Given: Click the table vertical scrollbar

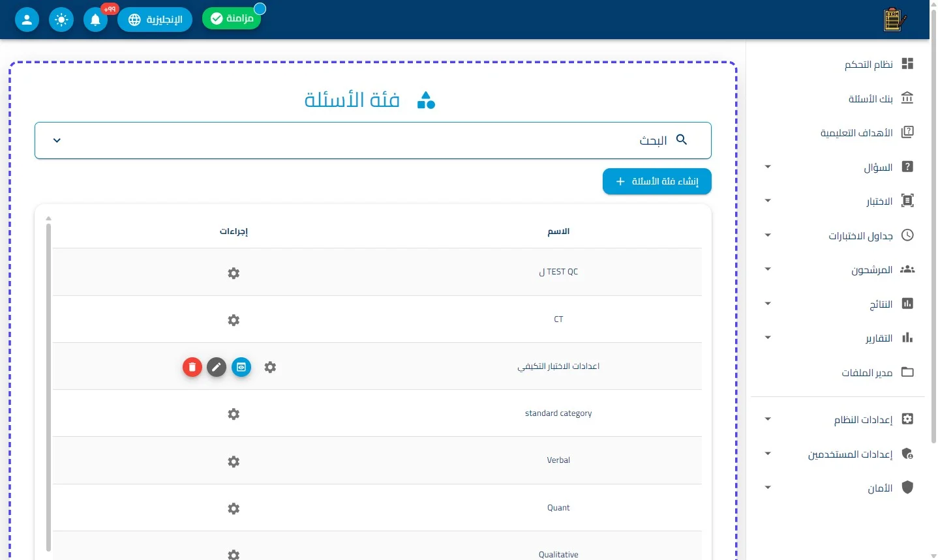Looking at the screenshot, I should (x=48, y=387).
